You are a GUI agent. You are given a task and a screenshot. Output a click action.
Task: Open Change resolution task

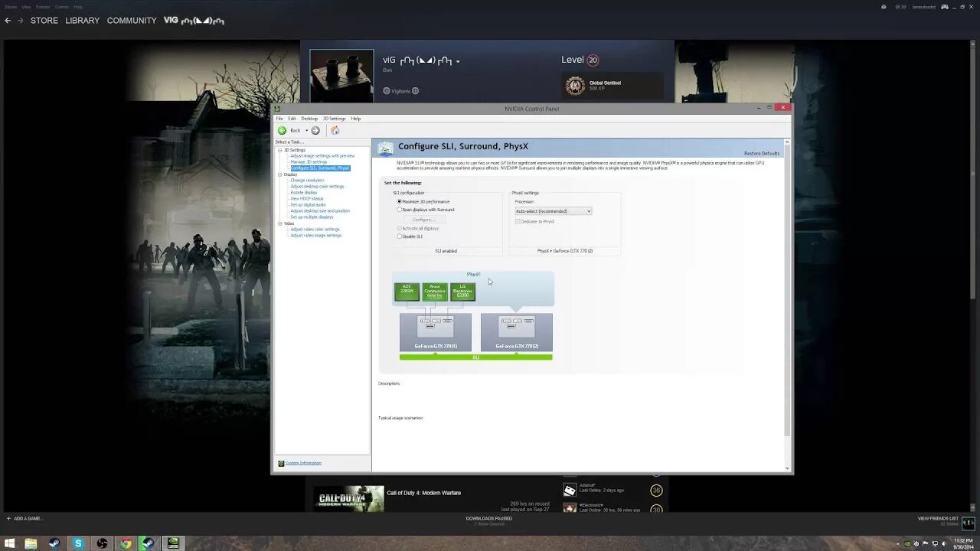click(307, 181)
